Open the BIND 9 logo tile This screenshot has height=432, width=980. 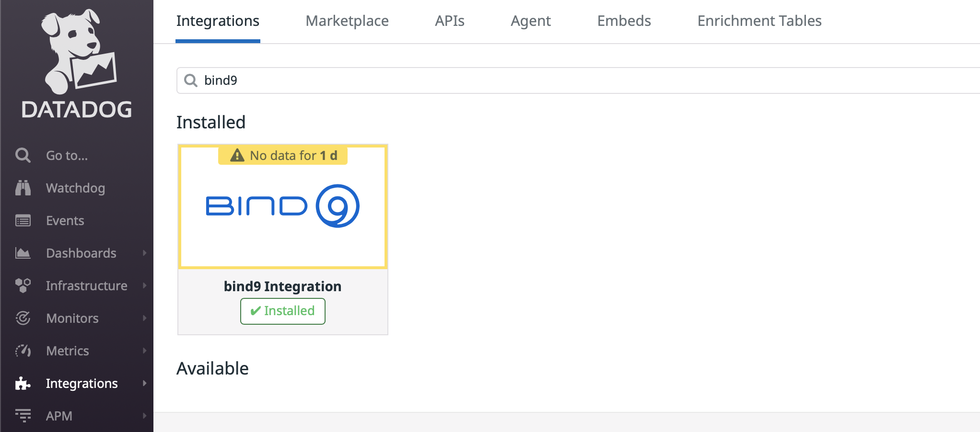click(x=283, y=206)
